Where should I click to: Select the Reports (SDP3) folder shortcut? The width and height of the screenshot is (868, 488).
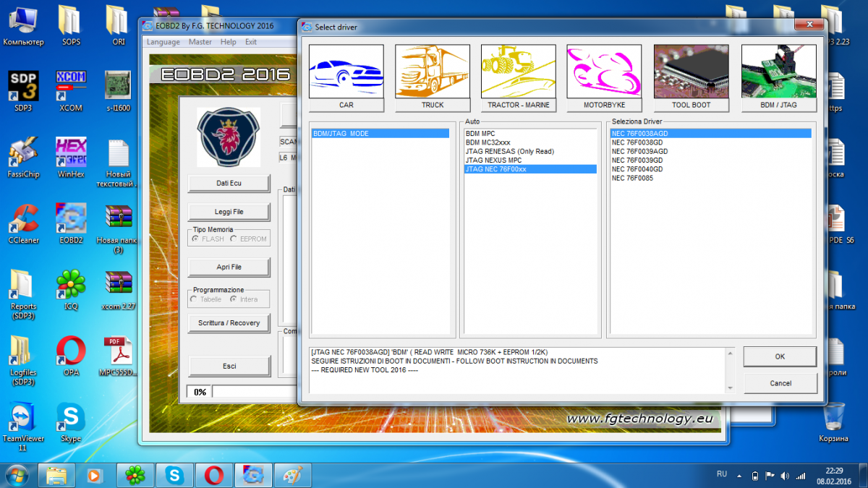(x=23, y=294)
